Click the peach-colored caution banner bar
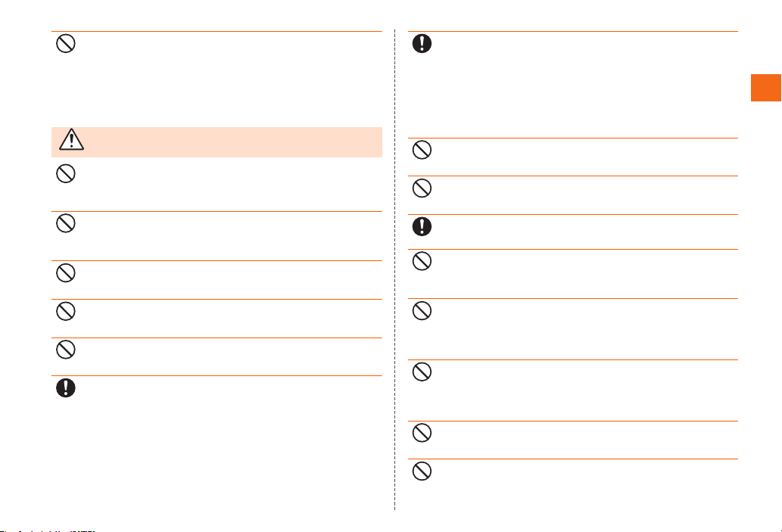Viewport: 782px width, 532px height. pos(217,142)
